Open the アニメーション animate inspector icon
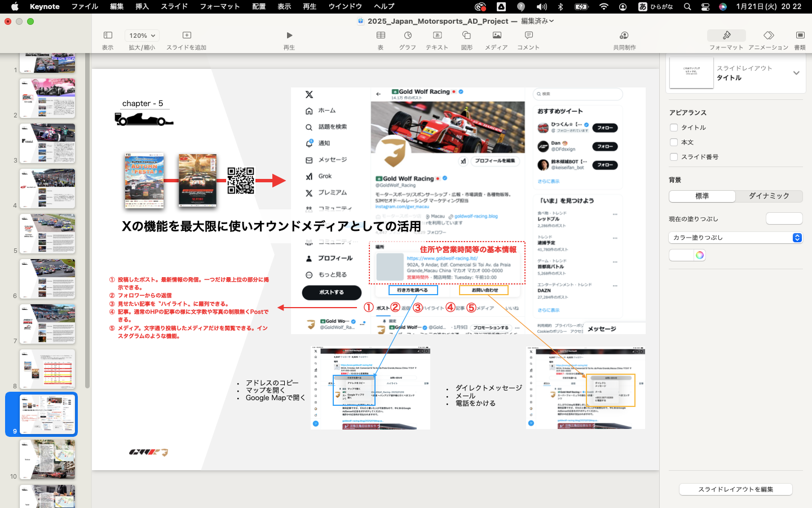 tap(769, 36)
